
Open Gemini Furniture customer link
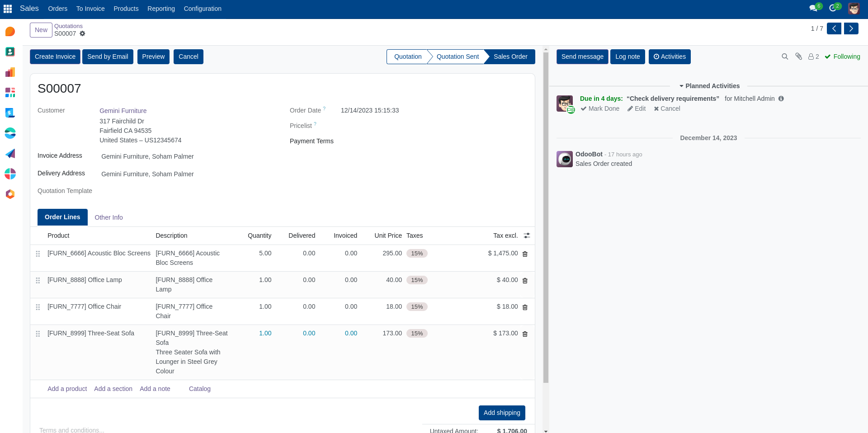click(123, 111)
